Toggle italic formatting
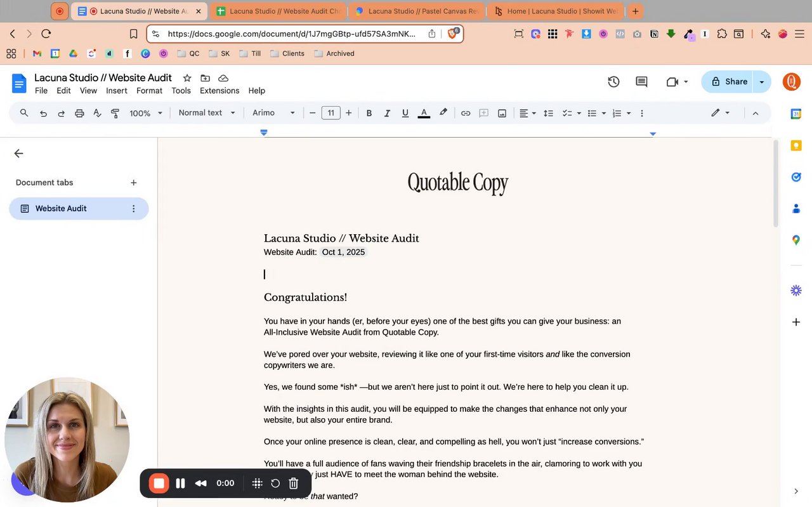Image resolution: width=812 pixels, height=507 pixels. pyautogui.click(x=387, y=113)
